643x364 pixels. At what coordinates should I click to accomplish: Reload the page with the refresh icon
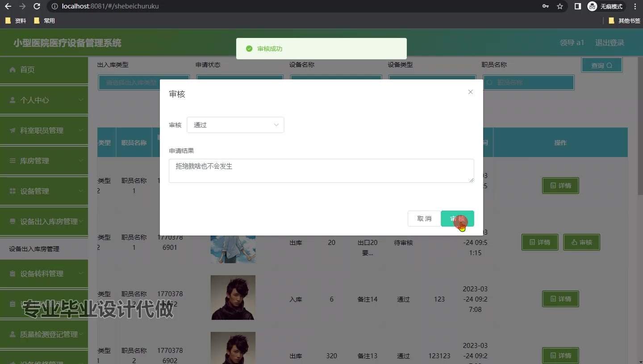click(x=37, y=6)
